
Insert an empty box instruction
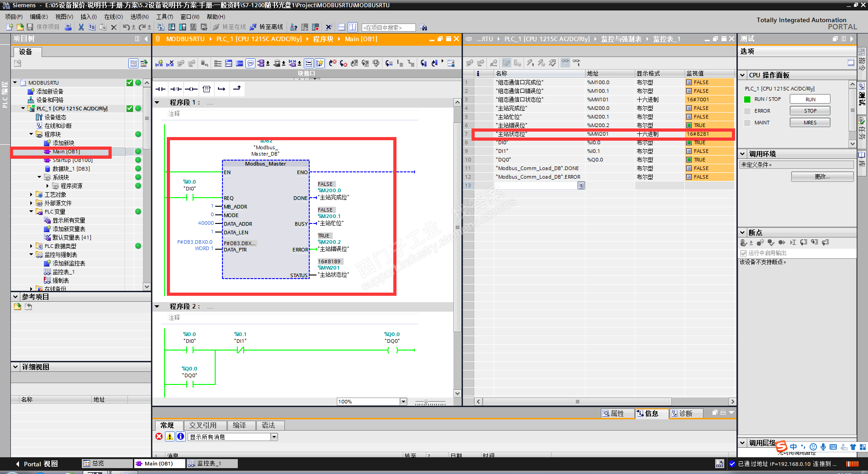tap(207, 89)
